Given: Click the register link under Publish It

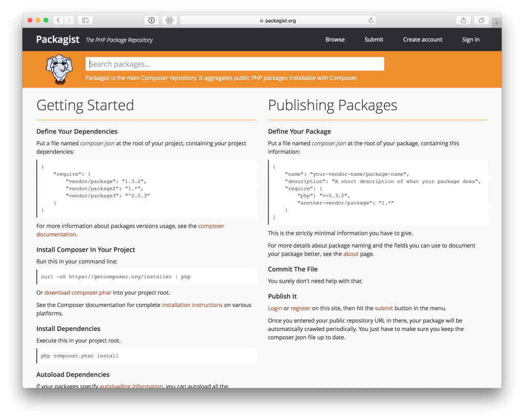Looking at the screenshot, I should coord(300,308).
